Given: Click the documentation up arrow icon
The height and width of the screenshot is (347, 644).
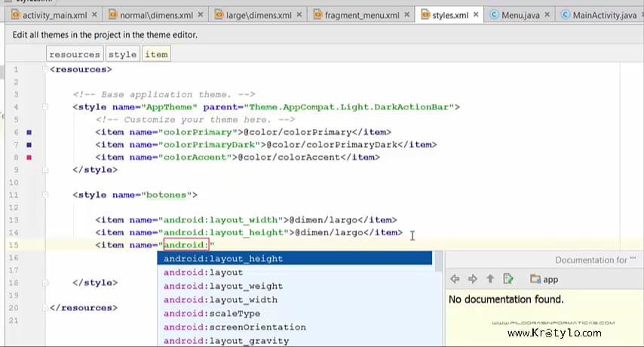Looking at the screenshot, I should 490,279.
